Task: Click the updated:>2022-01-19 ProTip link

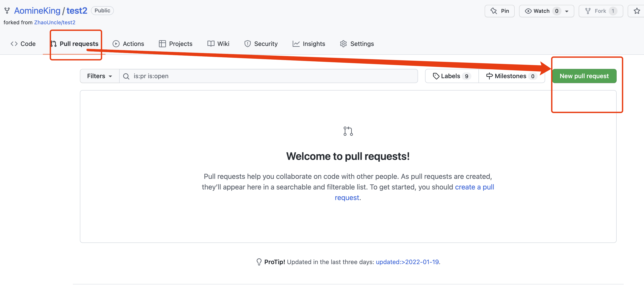Action: (x=407, y=262)
